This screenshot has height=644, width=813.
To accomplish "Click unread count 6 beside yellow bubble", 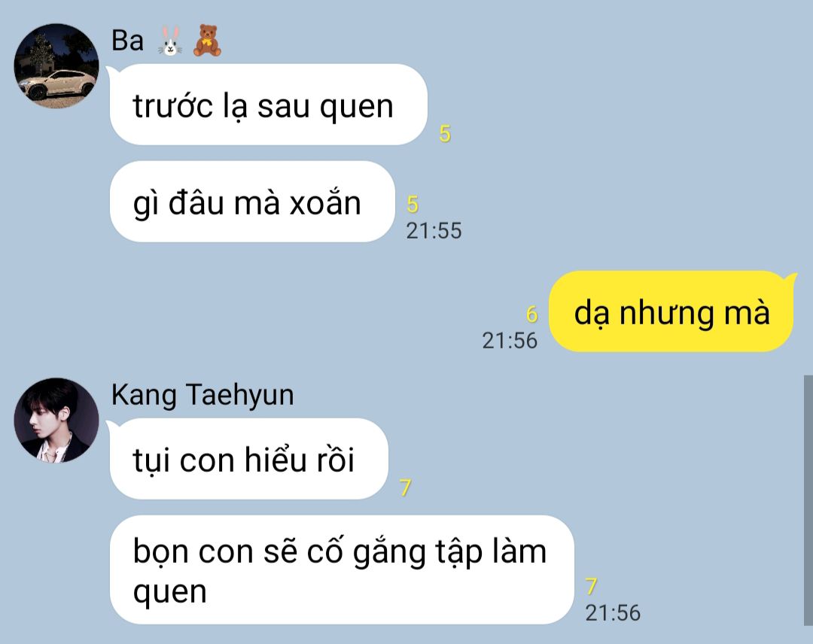I will coord(532,314).
